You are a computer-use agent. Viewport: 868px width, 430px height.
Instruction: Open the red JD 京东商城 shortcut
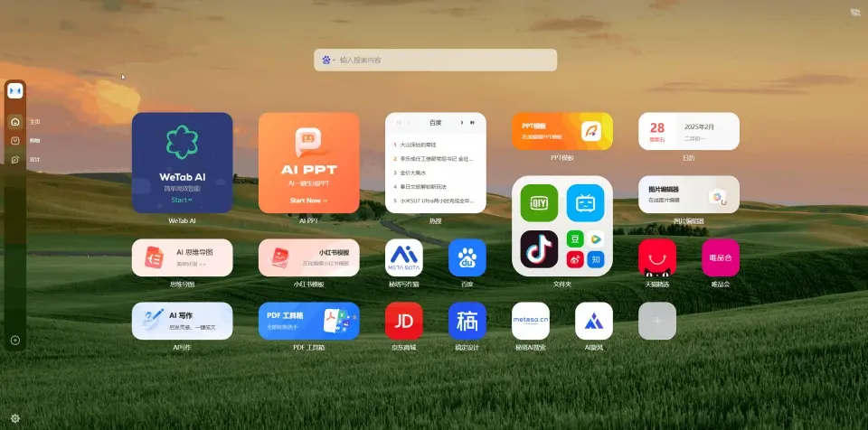[x=404, y=321]
